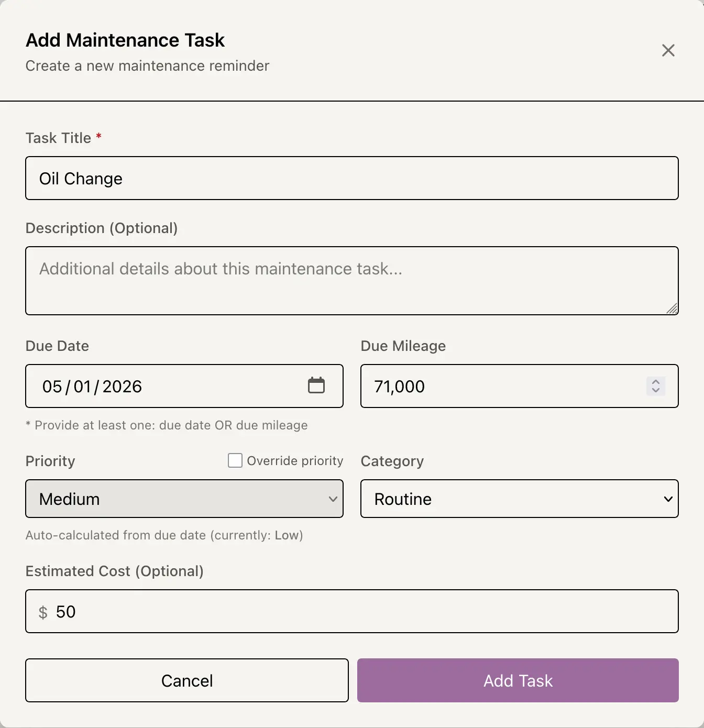Screen dimensions: 704x728
Task: Click the Due Mileage value 71,000
Action: [x=399, y=387]
